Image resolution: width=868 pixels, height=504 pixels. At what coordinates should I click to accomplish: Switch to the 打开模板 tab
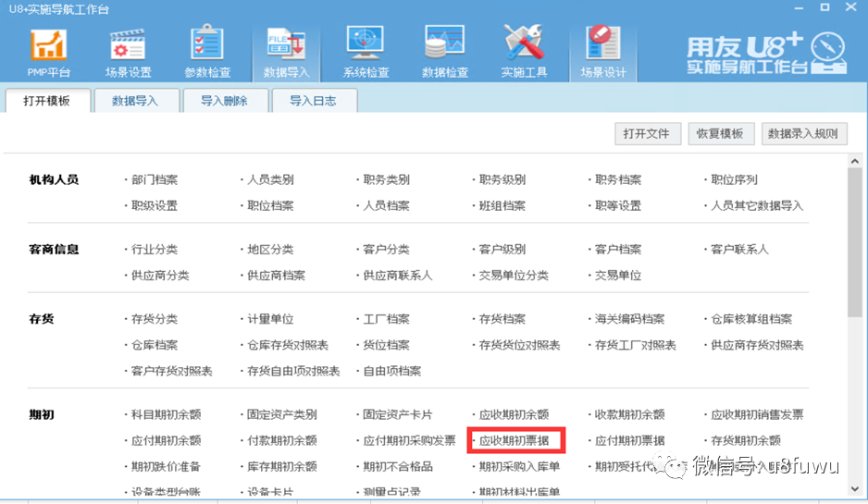pyautogui.click(x=47, y=101)
